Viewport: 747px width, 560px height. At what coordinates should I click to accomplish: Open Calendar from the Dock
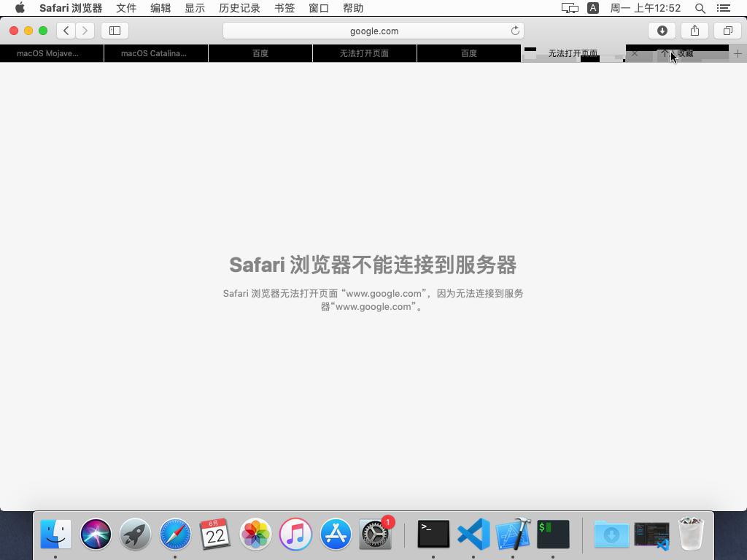(x=215, y=534)
